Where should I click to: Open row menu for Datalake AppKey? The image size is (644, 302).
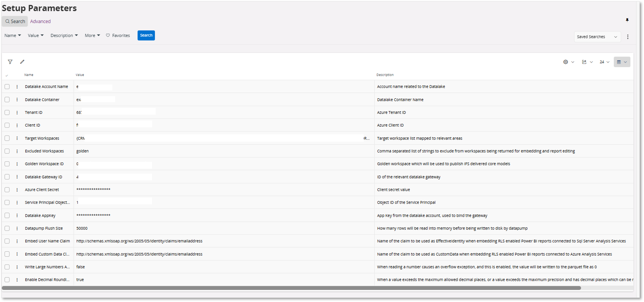pyautogui.click(x=17, y=215)
